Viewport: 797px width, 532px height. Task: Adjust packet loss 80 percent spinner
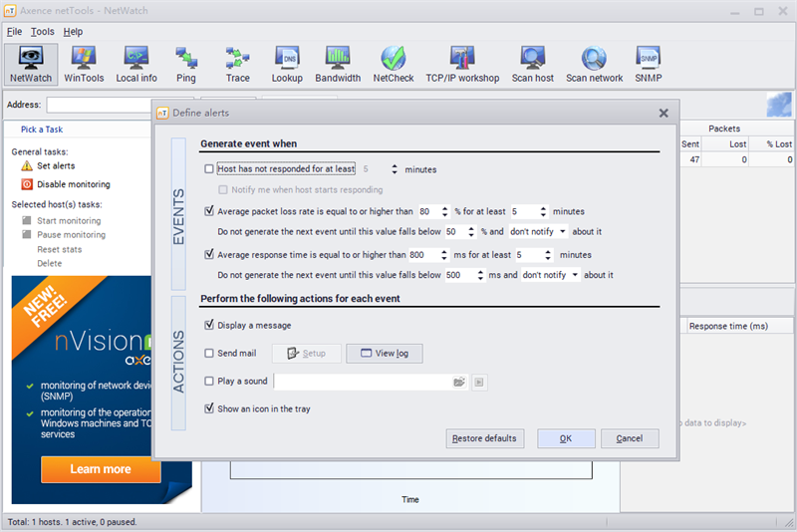coord(445,211)
